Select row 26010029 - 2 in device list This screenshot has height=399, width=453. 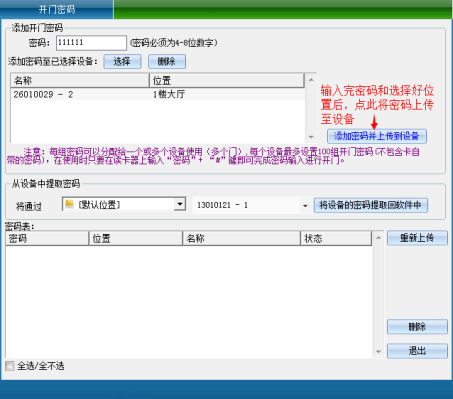tap(158, 94)
